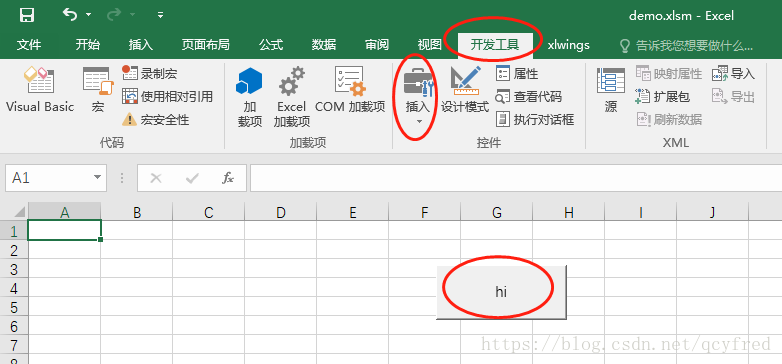Click the 告诉我您想要做什么 search box
The image size is (782, 364).
(x=686, y=45)
